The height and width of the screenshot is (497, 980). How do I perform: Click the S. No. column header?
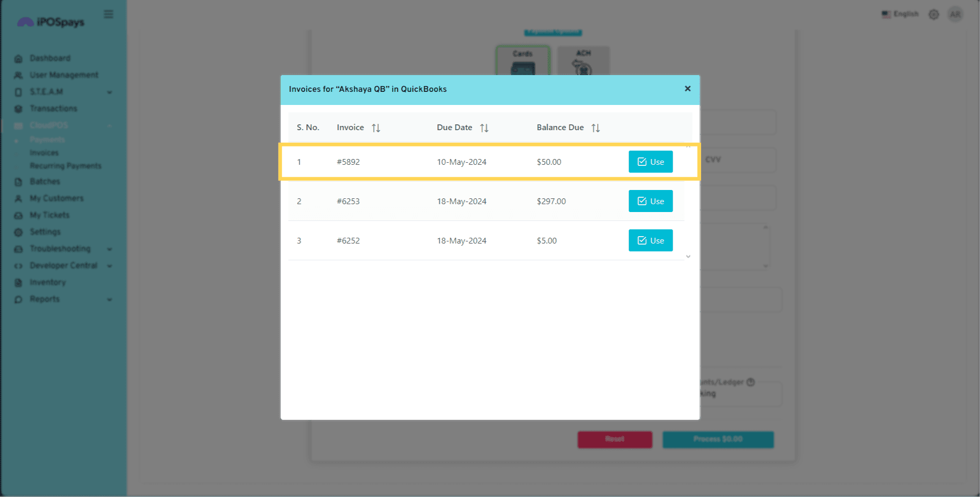click(308, 128)
